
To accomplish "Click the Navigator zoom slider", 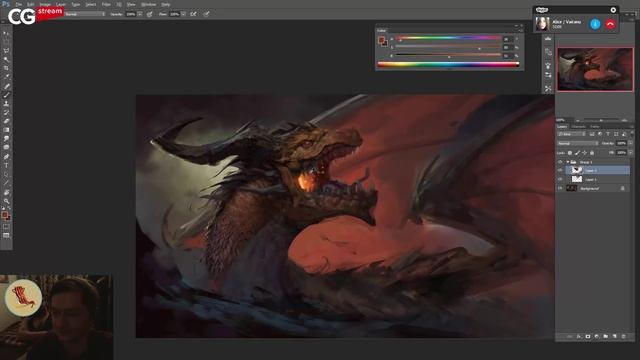I will tap(601, 120).
